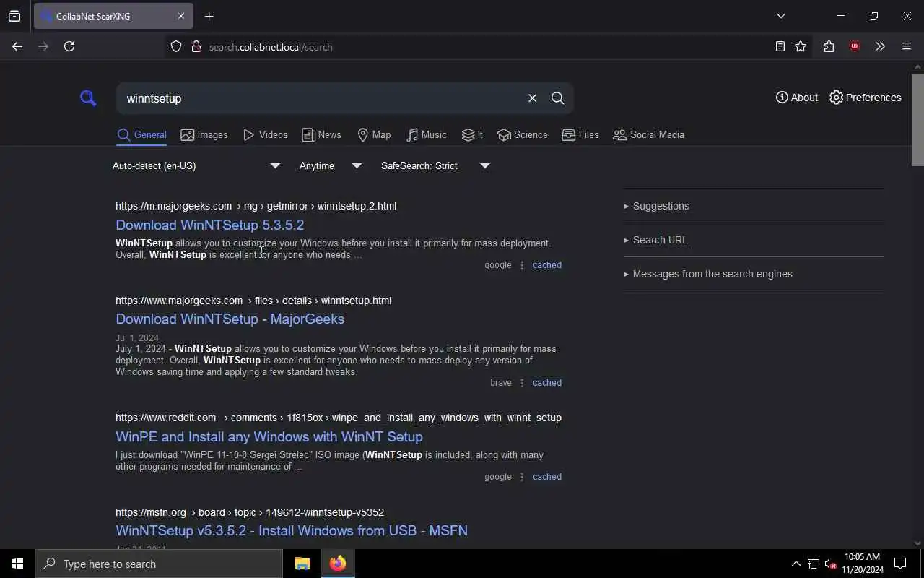Open Download WinNTSetup 5.3.5.2 result

pos(209,225)
